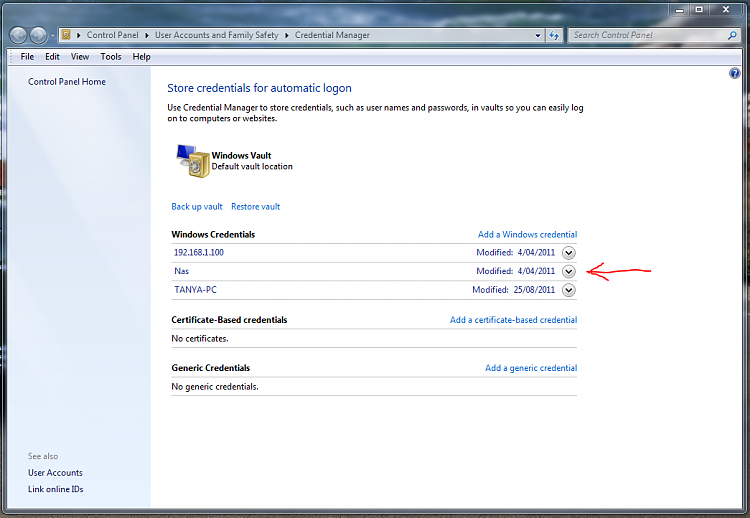Open breadcrumb arrow before Credential Manager

287,35
